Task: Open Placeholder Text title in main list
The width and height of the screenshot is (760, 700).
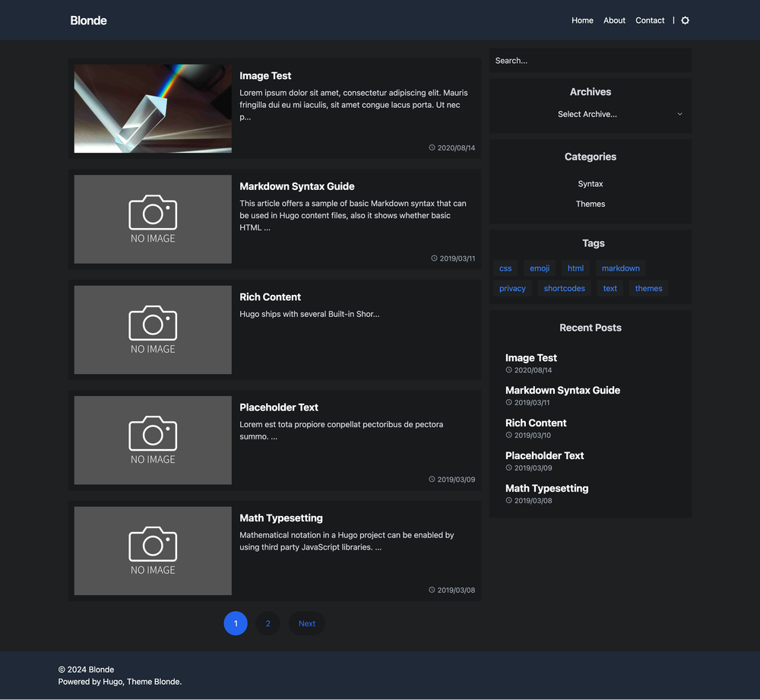Action: pyautogui.click(x=279, y=407)
